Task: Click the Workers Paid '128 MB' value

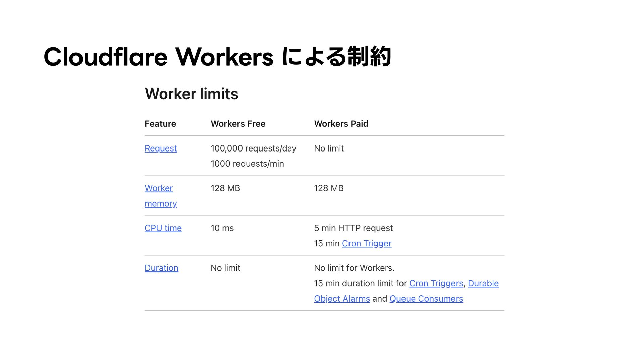Action: point(329,188)
